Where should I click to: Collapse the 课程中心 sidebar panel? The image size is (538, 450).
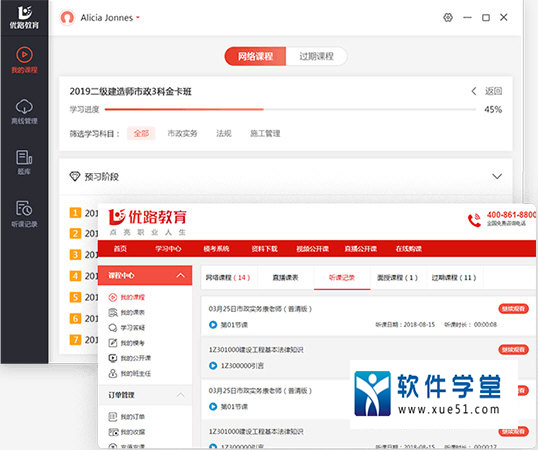point(180,275)
